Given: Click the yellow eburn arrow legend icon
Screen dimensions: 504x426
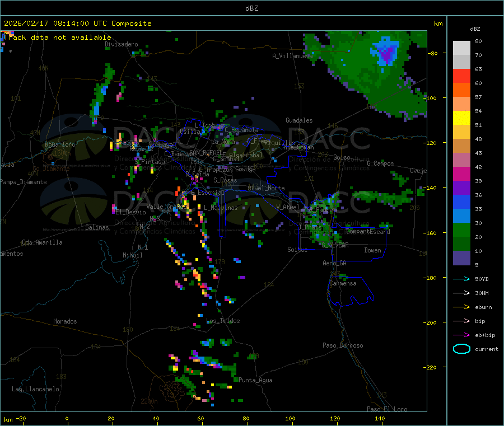Looking at the screenshot, I should pyautogui.click(x=461, y=307).
